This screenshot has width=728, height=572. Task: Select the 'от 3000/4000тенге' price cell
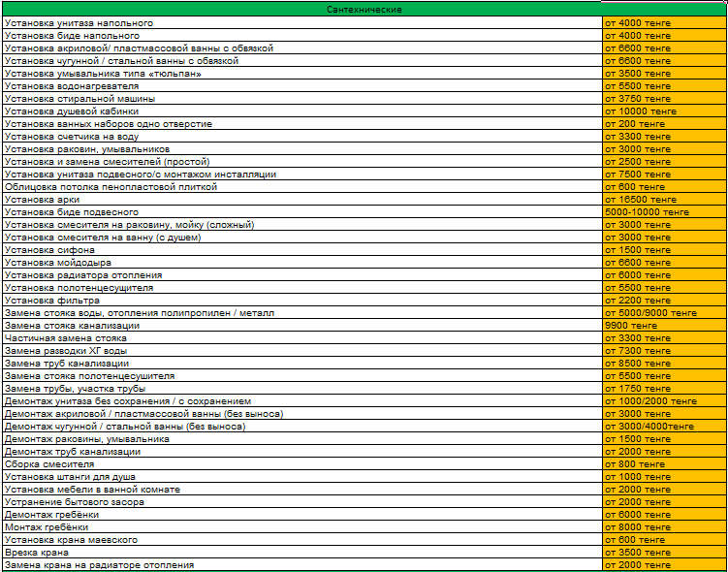[664, 427]
